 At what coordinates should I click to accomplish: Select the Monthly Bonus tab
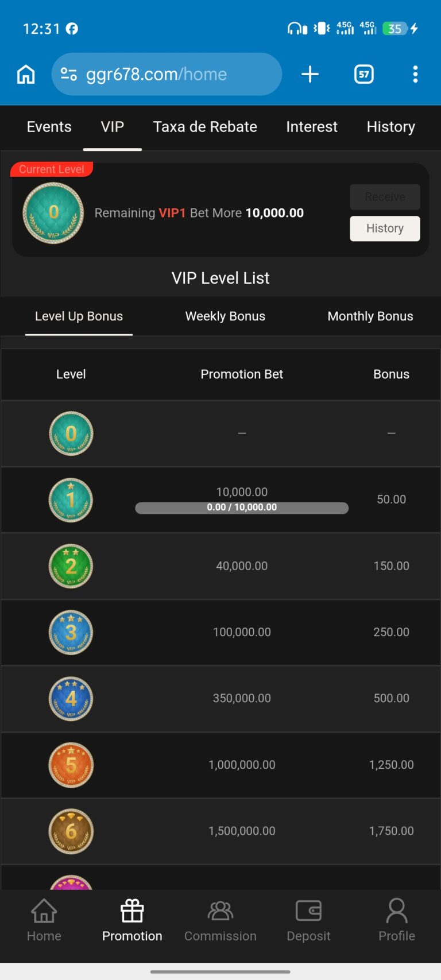click(x=370, y=316)
